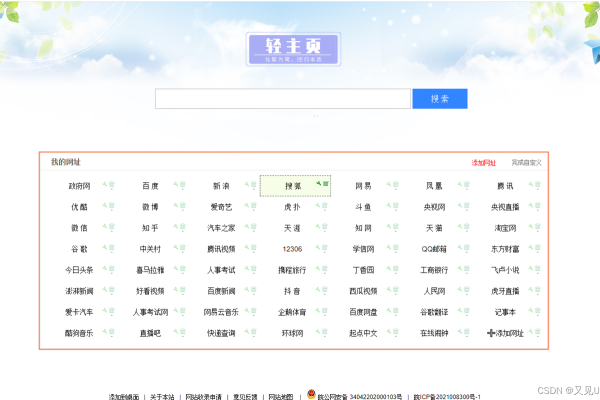This screenshot has height=400, width=600.
Task: Open the 淘宝网 site link
Action: point(505,229)
